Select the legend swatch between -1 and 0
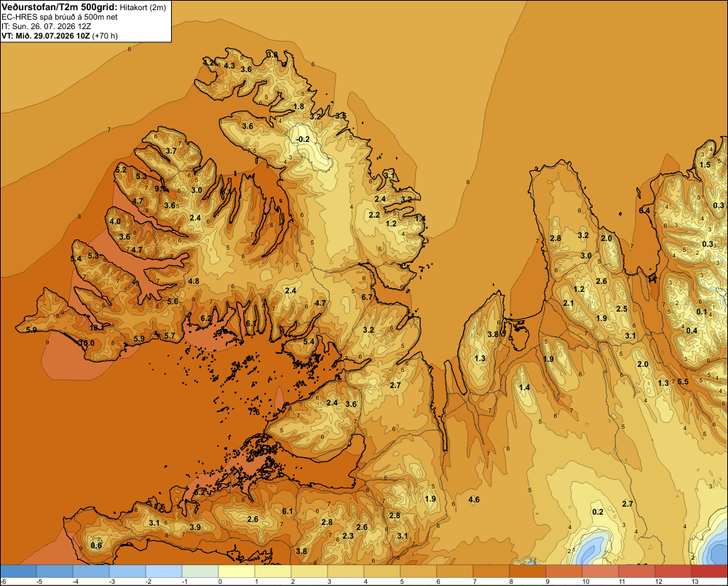728x586 pixels. [200, 571]
